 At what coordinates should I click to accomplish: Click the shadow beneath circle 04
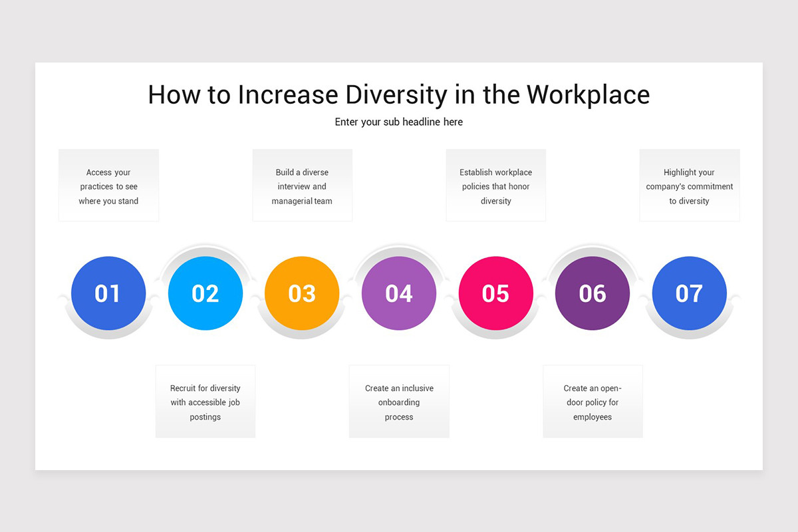click(399, 334)
